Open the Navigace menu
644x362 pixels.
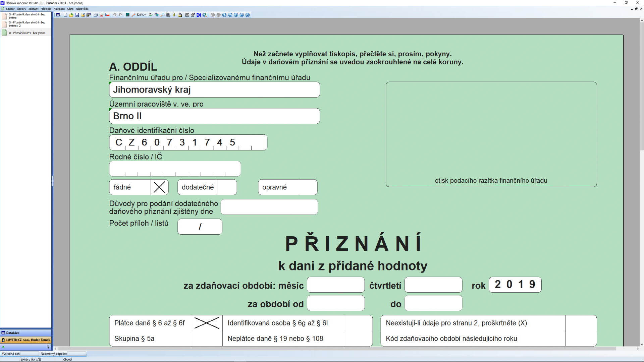pyautogui.click(x=59, y=9)
